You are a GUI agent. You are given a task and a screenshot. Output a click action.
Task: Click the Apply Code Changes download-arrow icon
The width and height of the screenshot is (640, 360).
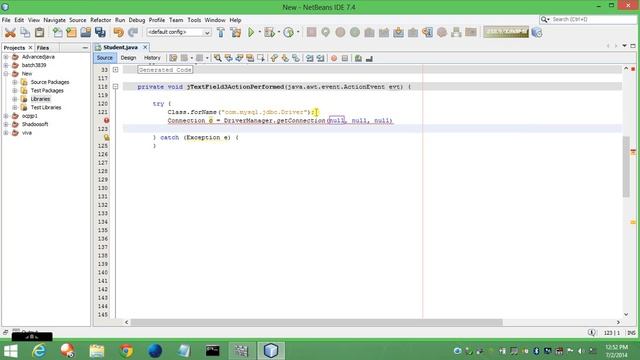[x=398, y=32]
